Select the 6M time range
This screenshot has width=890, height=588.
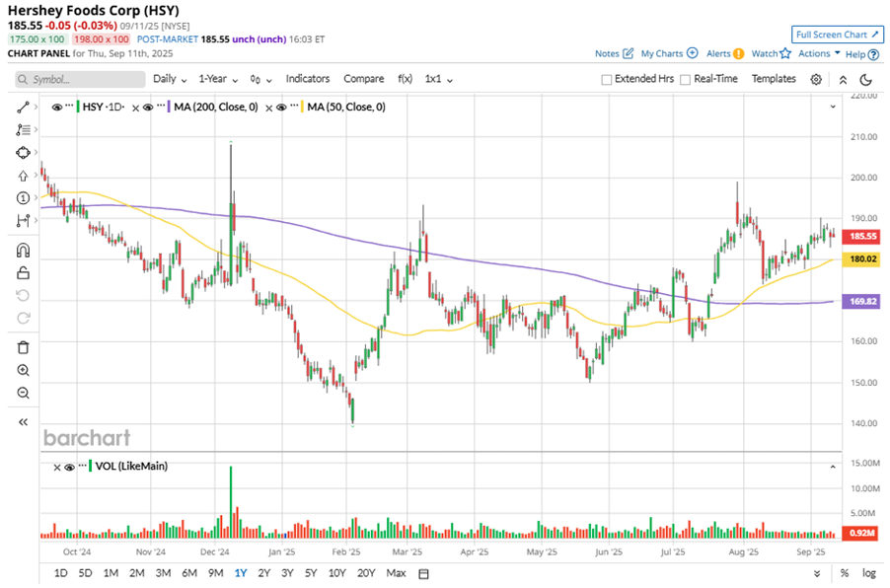189,573
